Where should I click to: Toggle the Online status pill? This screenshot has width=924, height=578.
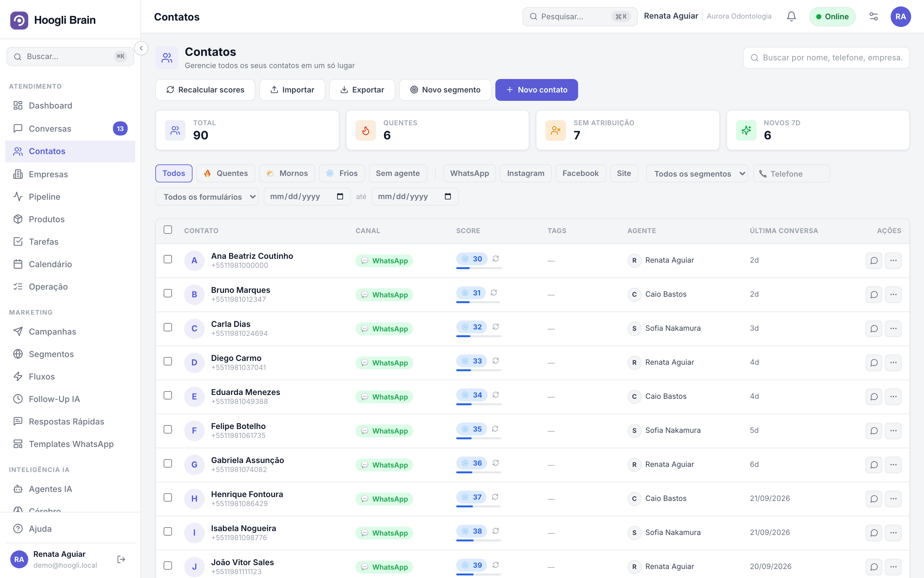(832, 16)
